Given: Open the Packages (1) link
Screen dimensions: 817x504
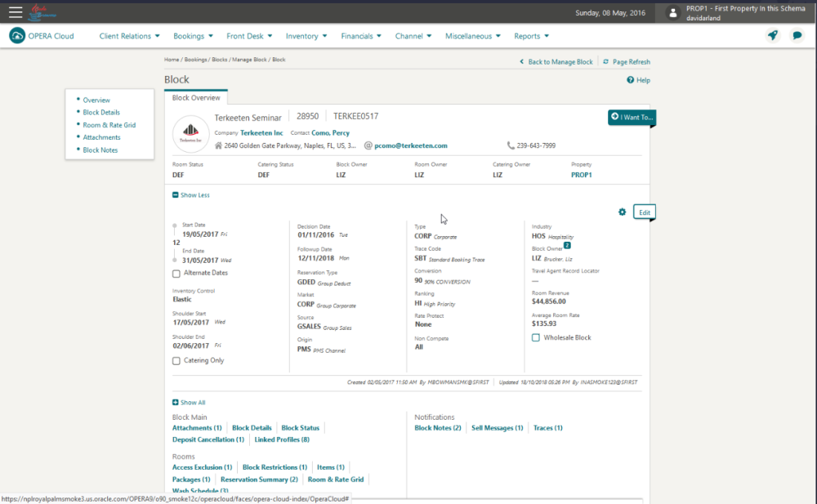Looking at the screenshot, I should click(191, 479).
